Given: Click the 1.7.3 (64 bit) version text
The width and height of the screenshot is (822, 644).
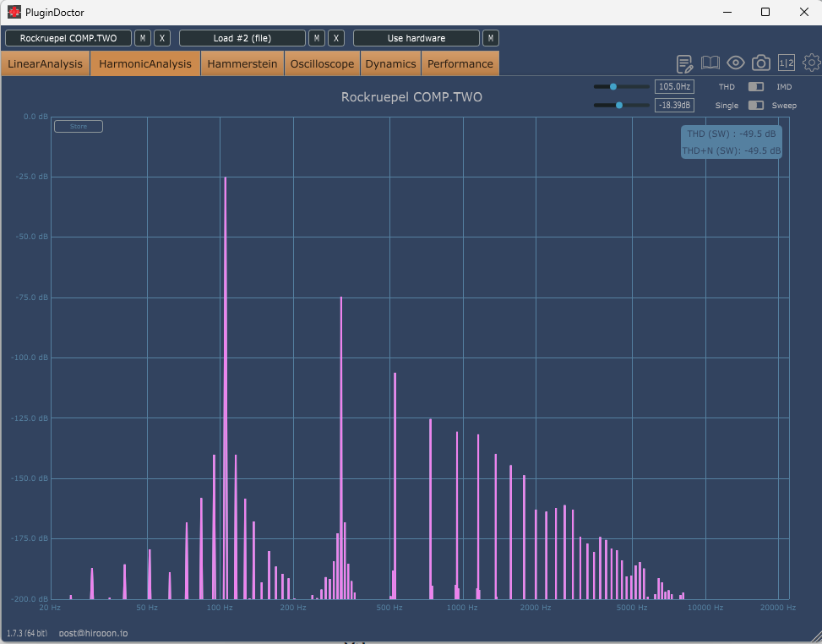Looking at the screenshot, I should pyautogui.click(x=27, y=633).
